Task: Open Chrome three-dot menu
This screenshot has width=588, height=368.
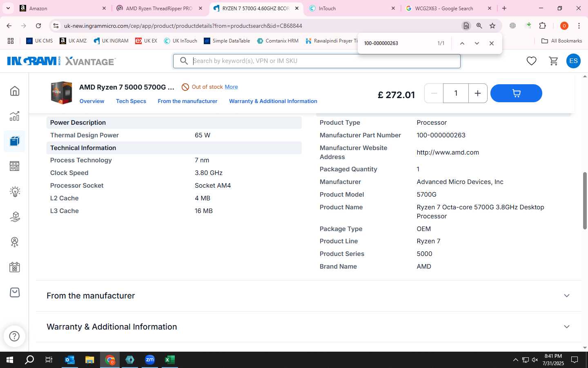Action: click(579, 26)
